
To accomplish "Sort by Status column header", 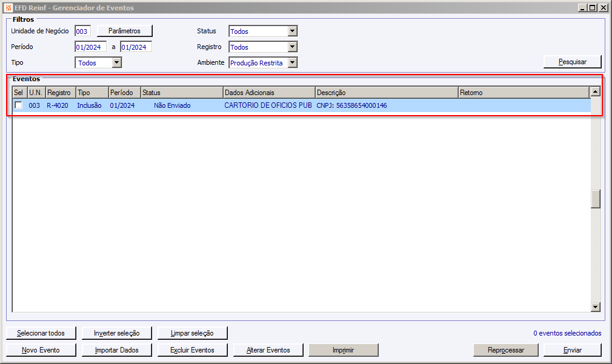I will click(182, 93).
